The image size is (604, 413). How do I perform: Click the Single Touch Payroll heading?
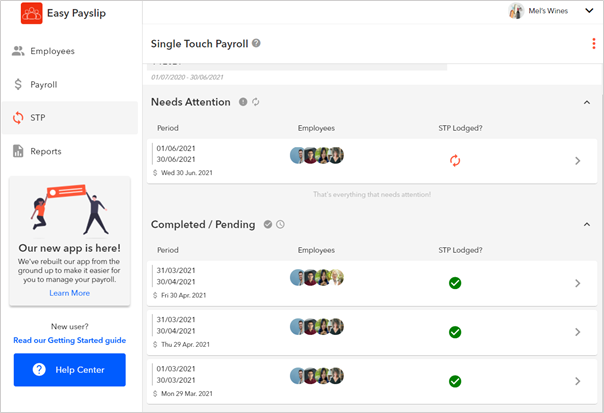(x=200, y=44)
